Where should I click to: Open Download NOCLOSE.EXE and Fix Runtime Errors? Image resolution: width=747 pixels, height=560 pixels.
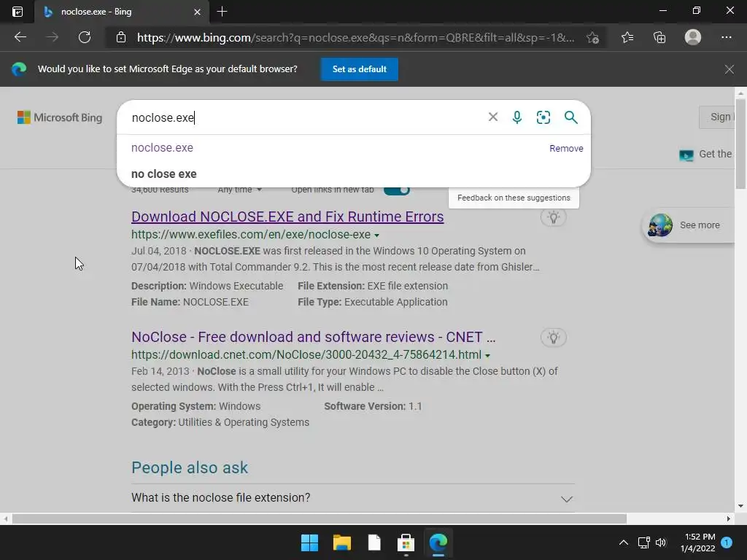point(287,217)
